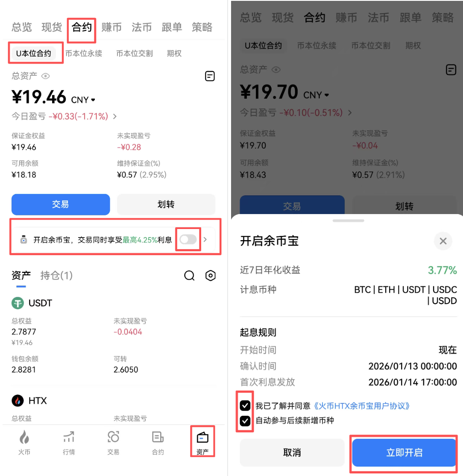Hide total assets with the eye icon
Screen dimensions: 463x476
point(46,76)
